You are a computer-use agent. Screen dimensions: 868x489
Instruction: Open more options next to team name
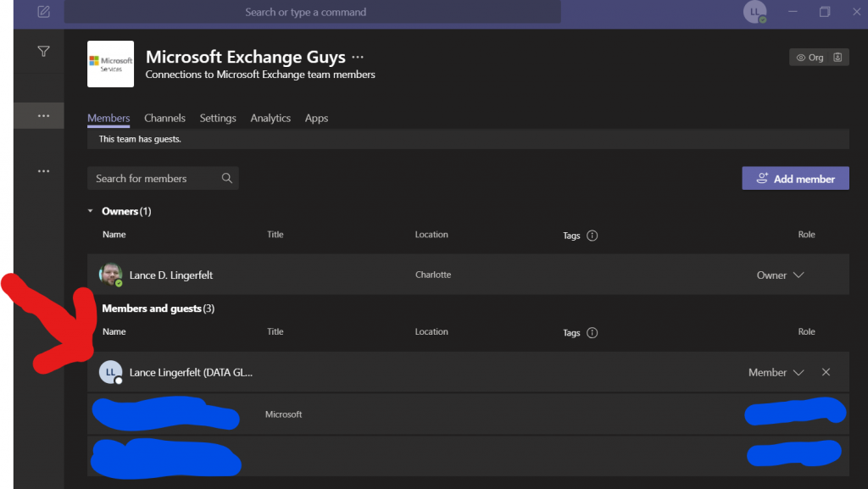click(x=358, y=57)
